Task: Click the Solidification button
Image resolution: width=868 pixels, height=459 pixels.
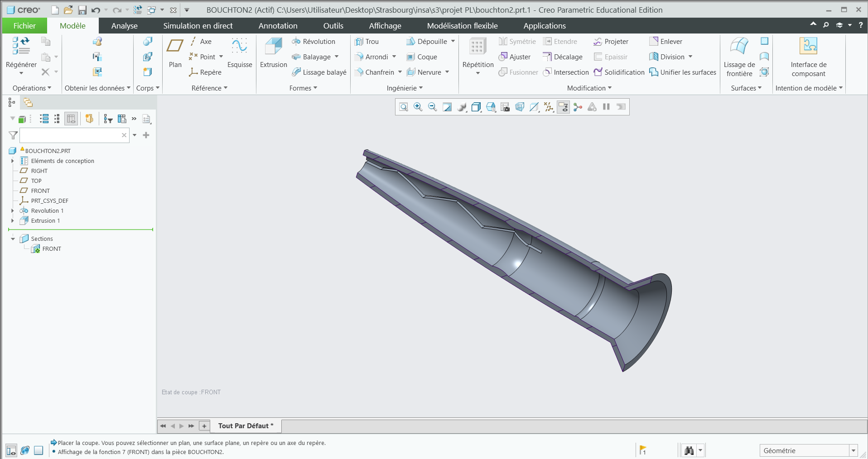Action: pos(619,72)
